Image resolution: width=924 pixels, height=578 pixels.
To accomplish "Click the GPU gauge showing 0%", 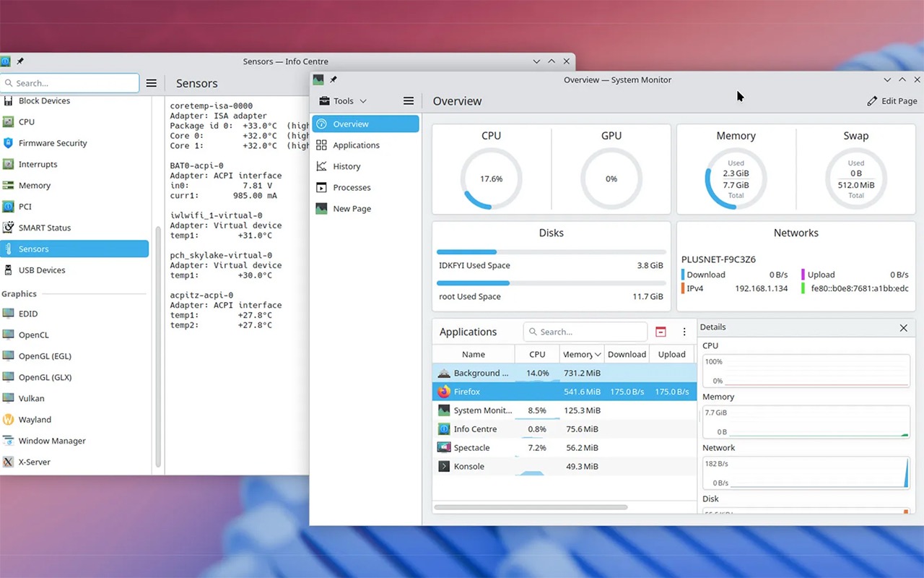I will (x=611, y=178).
